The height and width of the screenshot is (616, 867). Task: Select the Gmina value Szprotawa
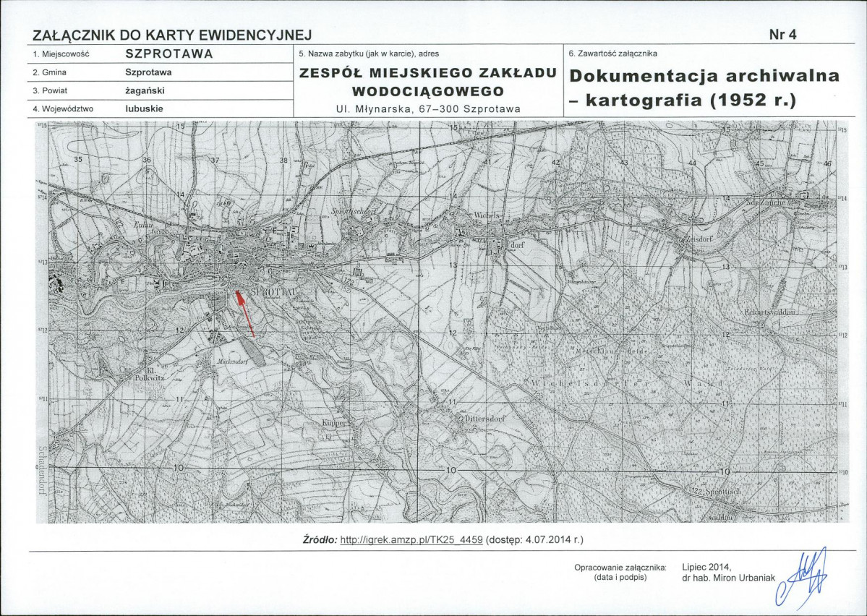(148, 72)
